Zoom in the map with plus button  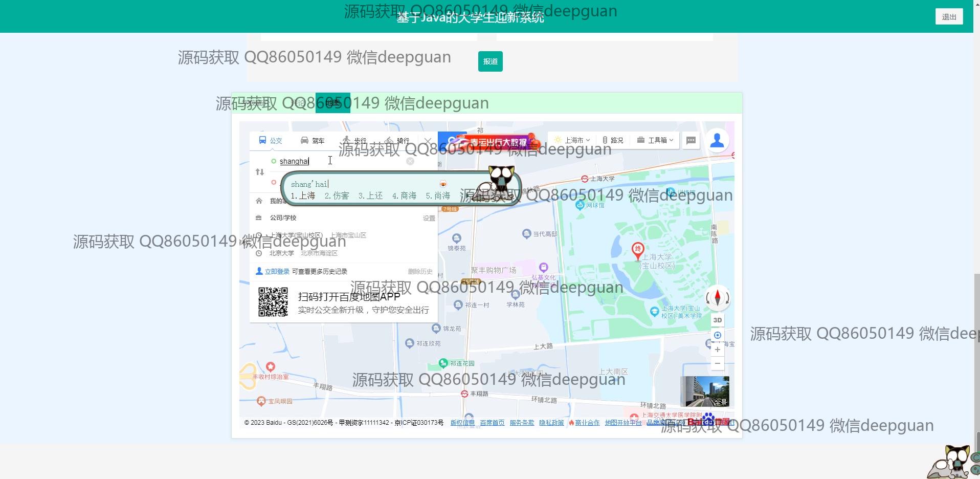(718, 350)
